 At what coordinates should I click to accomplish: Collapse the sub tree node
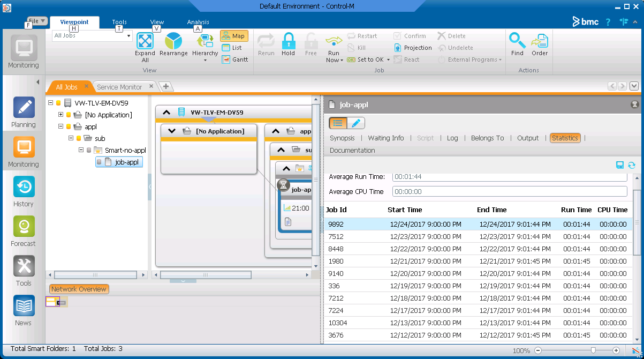pos(71,138)
